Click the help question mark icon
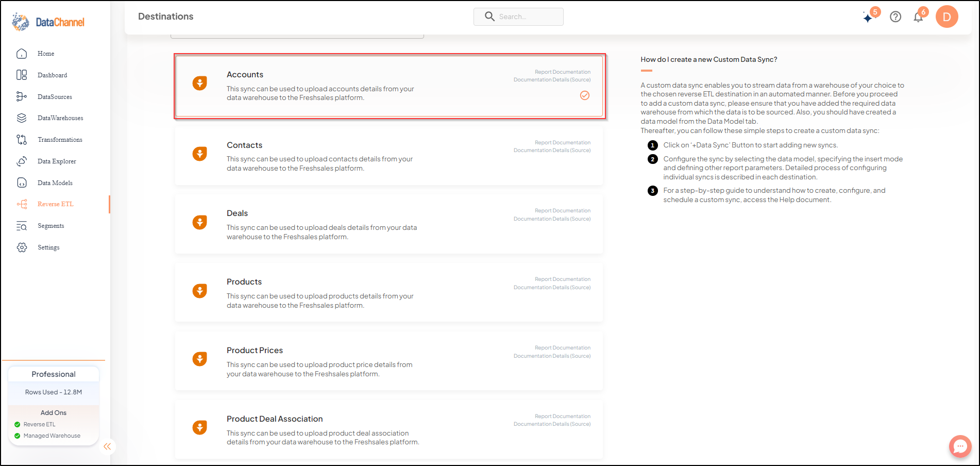980x466 pixels. [x=895, y=17]
